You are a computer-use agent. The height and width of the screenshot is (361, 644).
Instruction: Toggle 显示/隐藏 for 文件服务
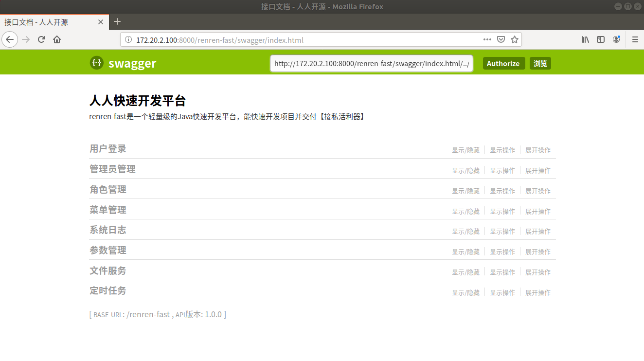[465, 272]
